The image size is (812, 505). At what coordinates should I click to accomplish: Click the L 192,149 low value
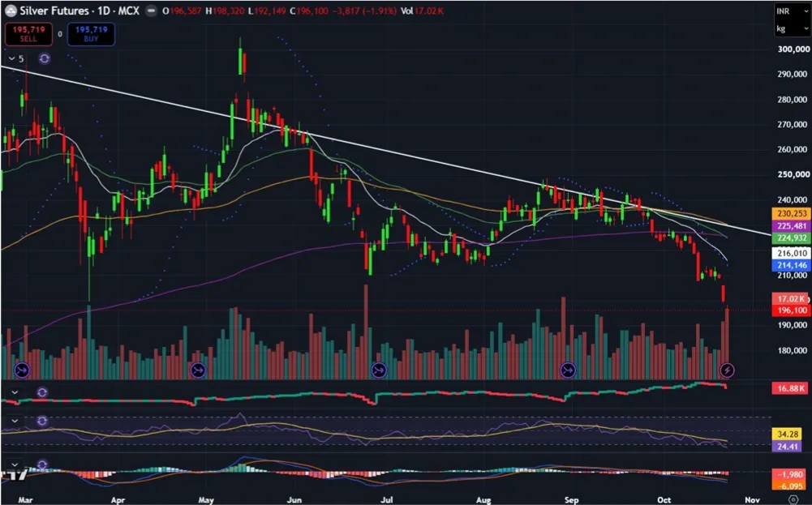[x=267, y=11]
